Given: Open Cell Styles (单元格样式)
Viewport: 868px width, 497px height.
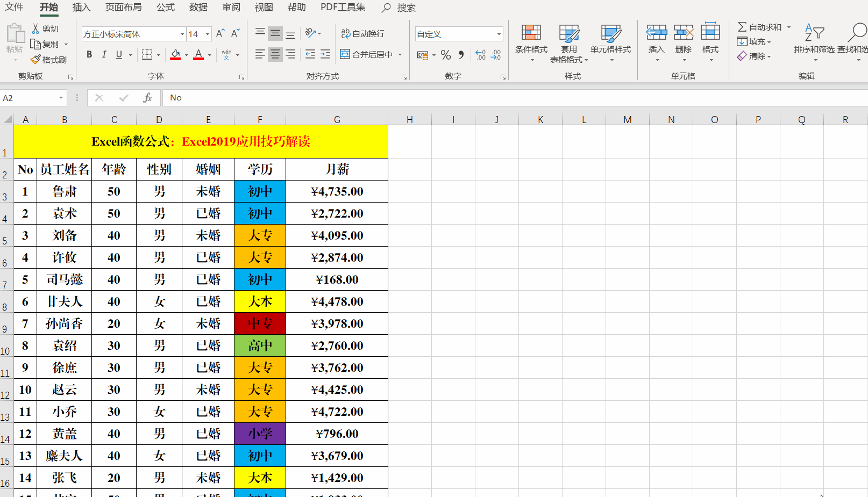Looking at the screenshot, I should coord(611,42).
